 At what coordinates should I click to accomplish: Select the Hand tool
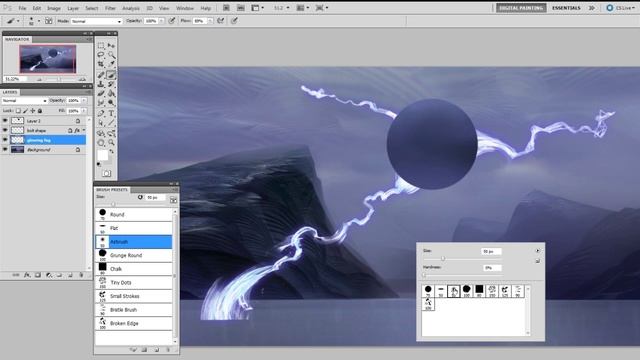click(x=101, y=143)
